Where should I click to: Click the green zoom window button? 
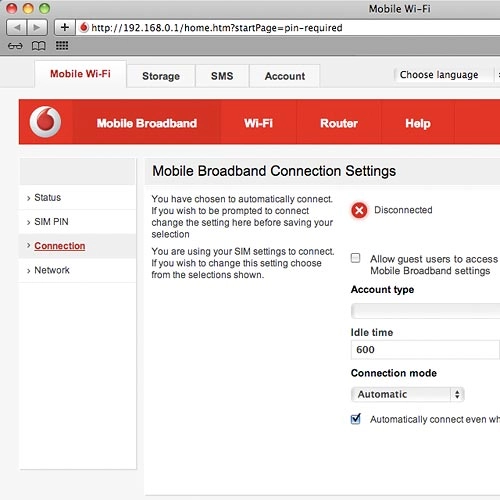[x=44, y=8]
